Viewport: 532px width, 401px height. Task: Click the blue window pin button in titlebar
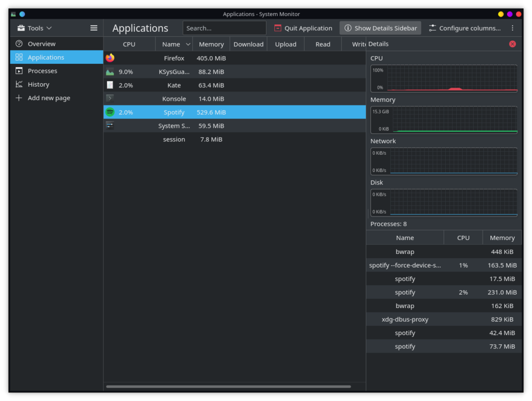click(22, 14)
